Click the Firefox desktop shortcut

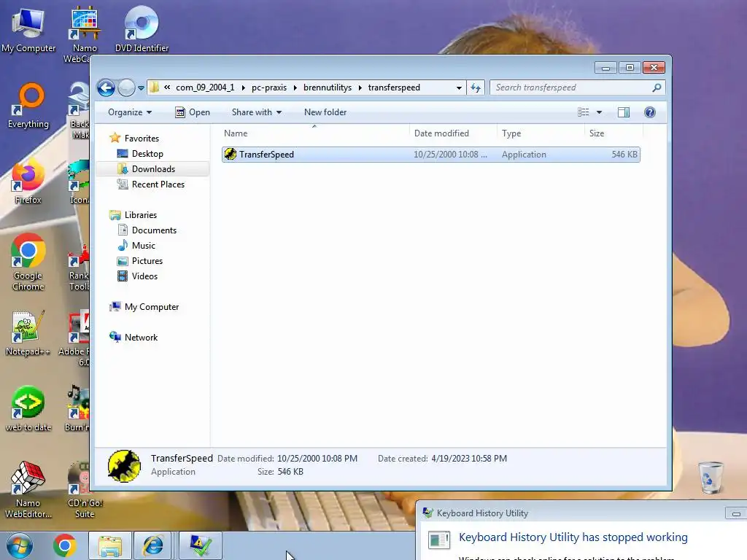[x=28, y=183]
